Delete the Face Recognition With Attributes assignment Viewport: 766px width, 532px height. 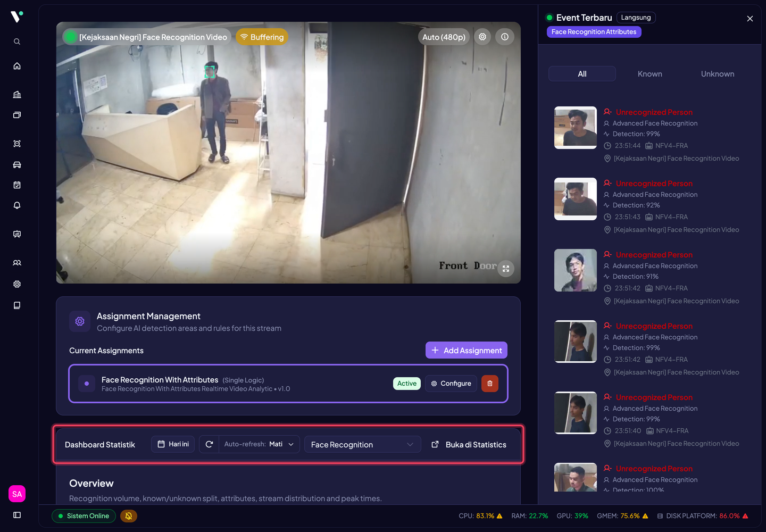tap(490, 384)
